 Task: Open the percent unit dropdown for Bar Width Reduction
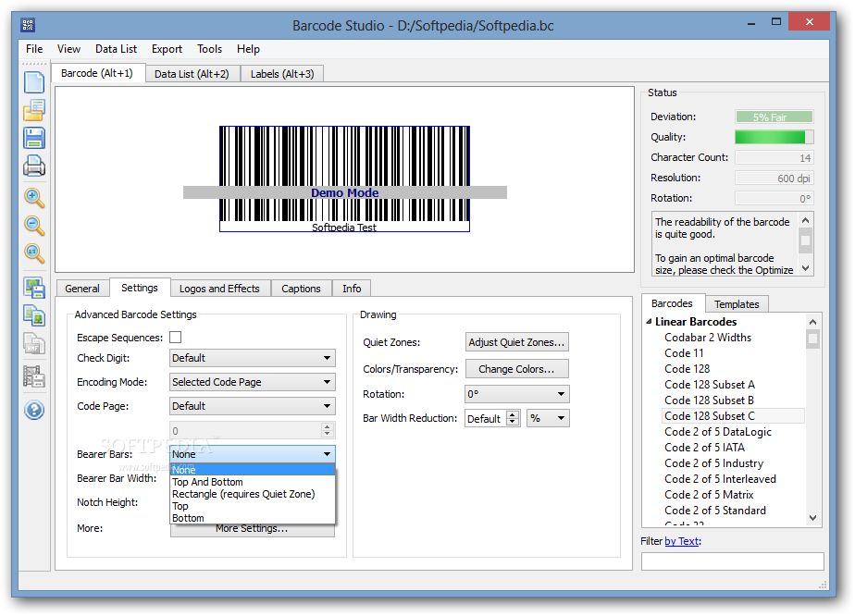548,418
